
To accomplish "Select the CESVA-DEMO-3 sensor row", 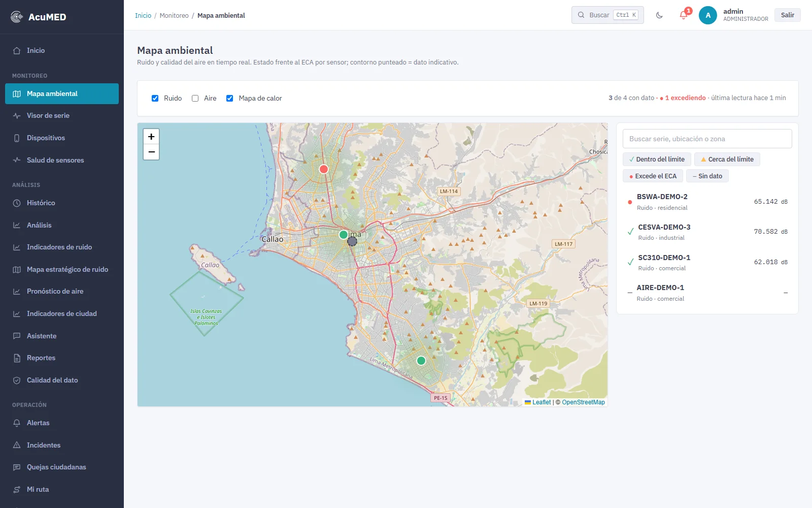I will [707, 232].
